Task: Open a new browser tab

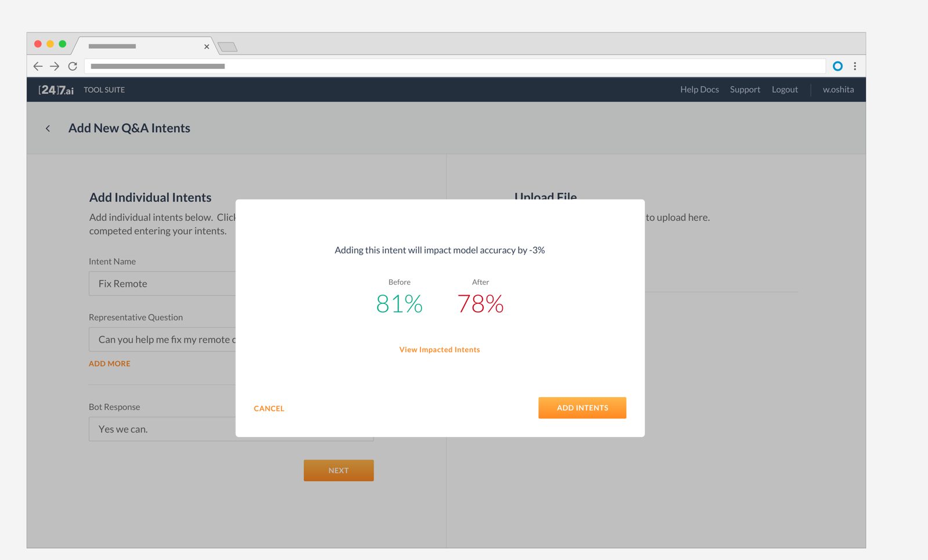Action: (227, 47)
